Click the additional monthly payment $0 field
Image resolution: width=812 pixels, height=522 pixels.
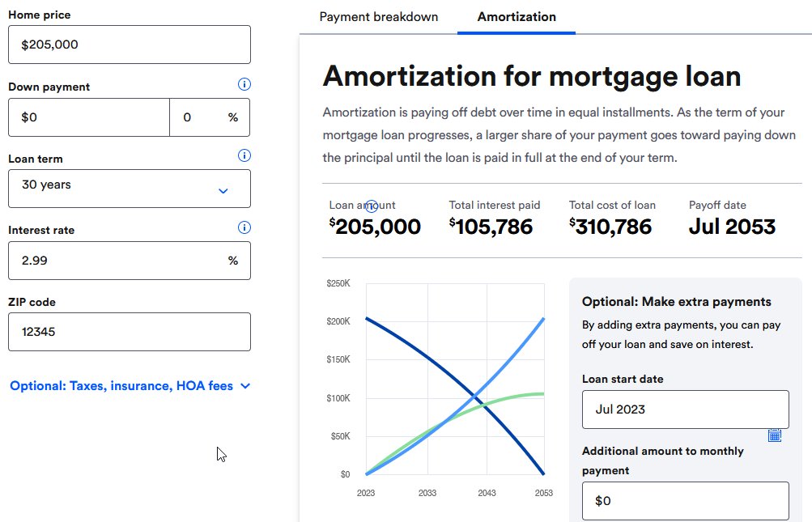[685, 501]
